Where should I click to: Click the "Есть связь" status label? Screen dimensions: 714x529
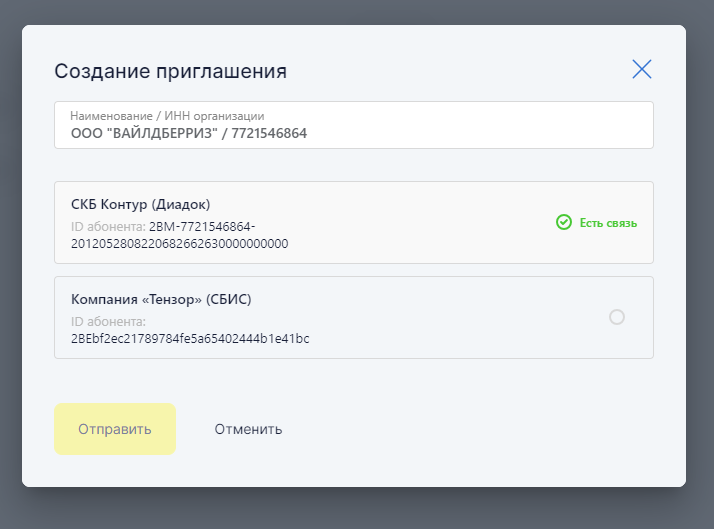click(608, 222)
